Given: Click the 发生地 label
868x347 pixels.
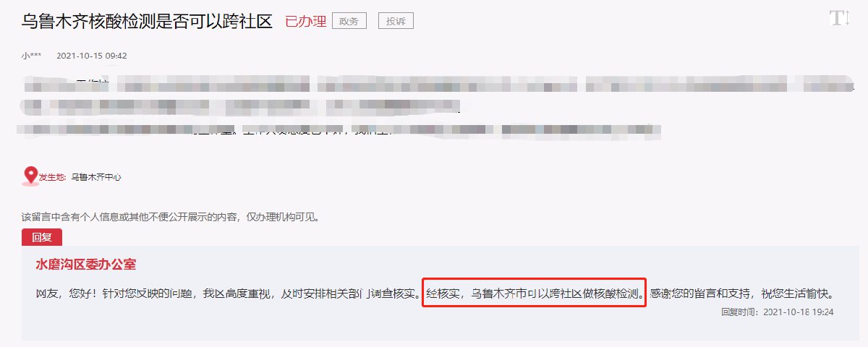Looking at the screenshot, I should point(53,176).
